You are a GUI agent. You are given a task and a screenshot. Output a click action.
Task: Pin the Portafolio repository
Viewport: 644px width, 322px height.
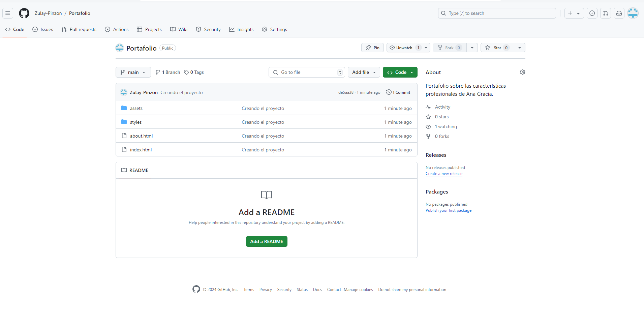pos(372,48)
